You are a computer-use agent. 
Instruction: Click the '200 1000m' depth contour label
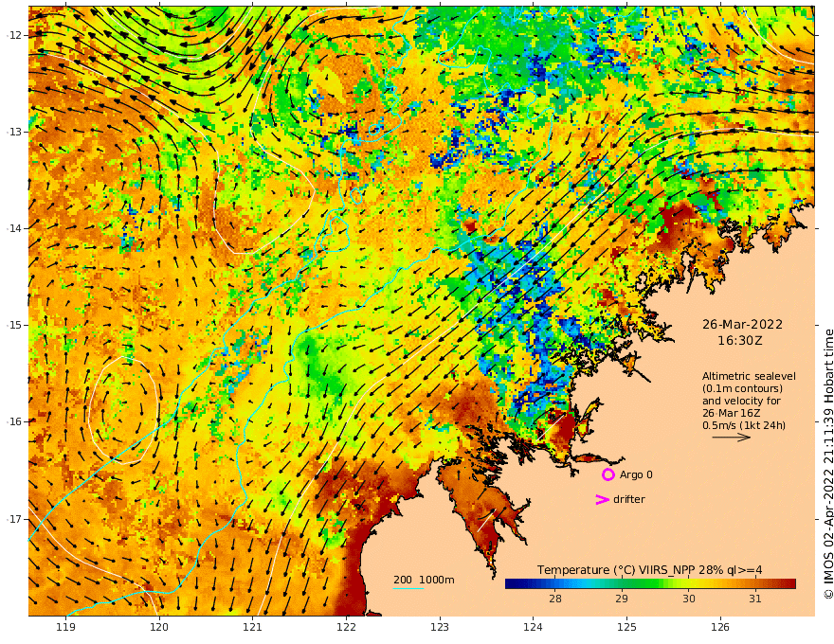tap(424, 580)
